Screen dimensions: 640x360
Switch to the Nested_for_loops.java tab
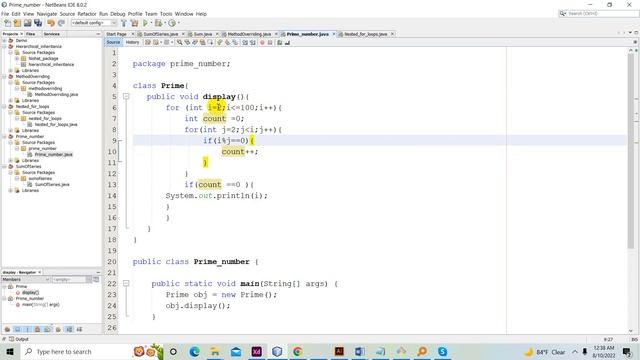[365, 34]
